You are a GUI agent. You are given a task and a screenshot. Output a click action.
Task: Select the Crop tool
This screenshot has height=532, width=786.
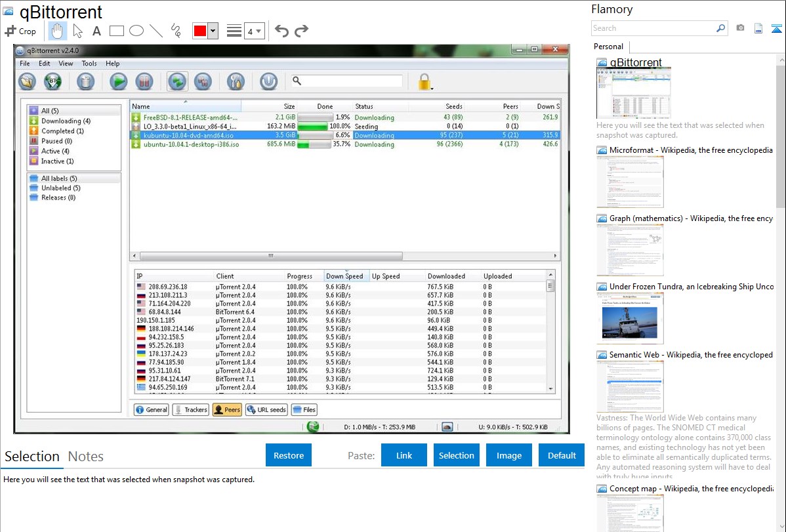pyautogui.click(x=20, y=31)
